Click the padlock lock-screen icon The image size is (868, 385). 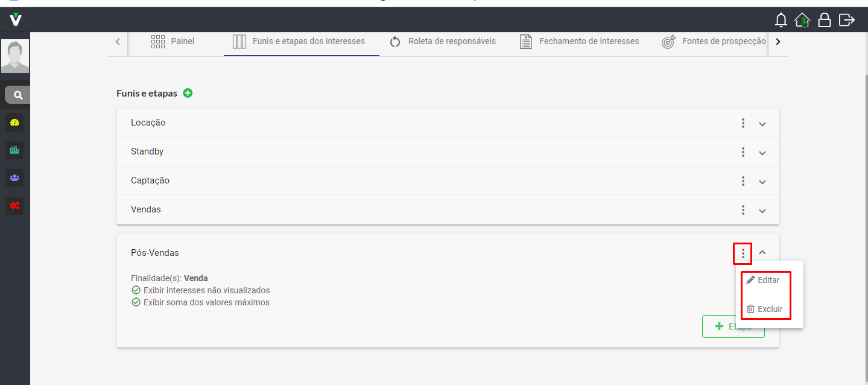(824, 20)
